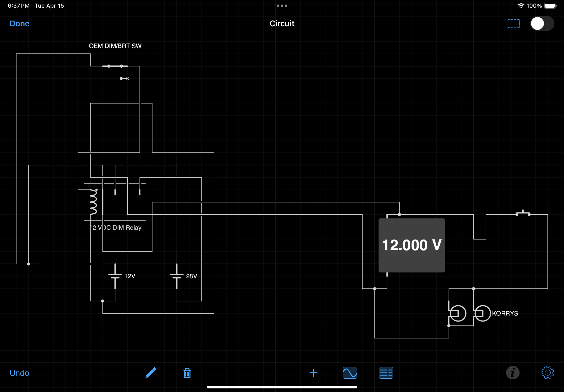Toggle the simulation run switch

[x=542, y=24]
